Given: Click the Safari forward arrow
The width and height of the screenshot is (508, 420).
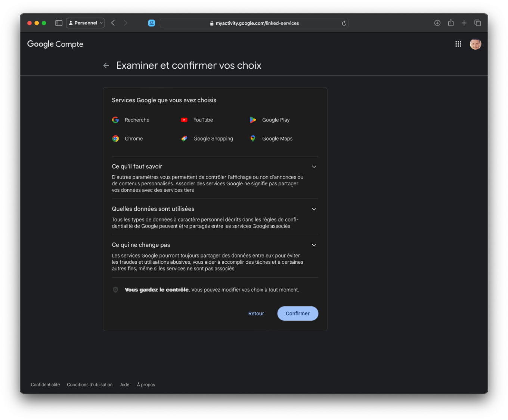Looking at the screenshot, I should coord(126,23).
